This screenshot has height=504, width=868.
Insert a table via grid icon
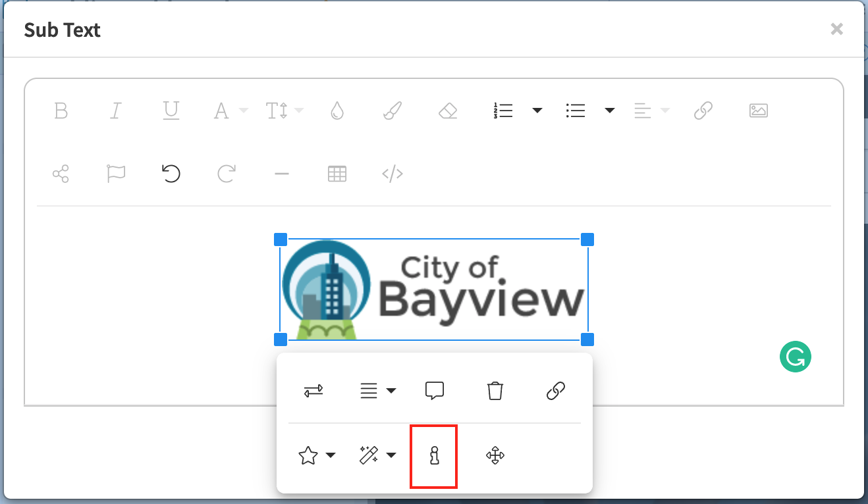point(337,174)
